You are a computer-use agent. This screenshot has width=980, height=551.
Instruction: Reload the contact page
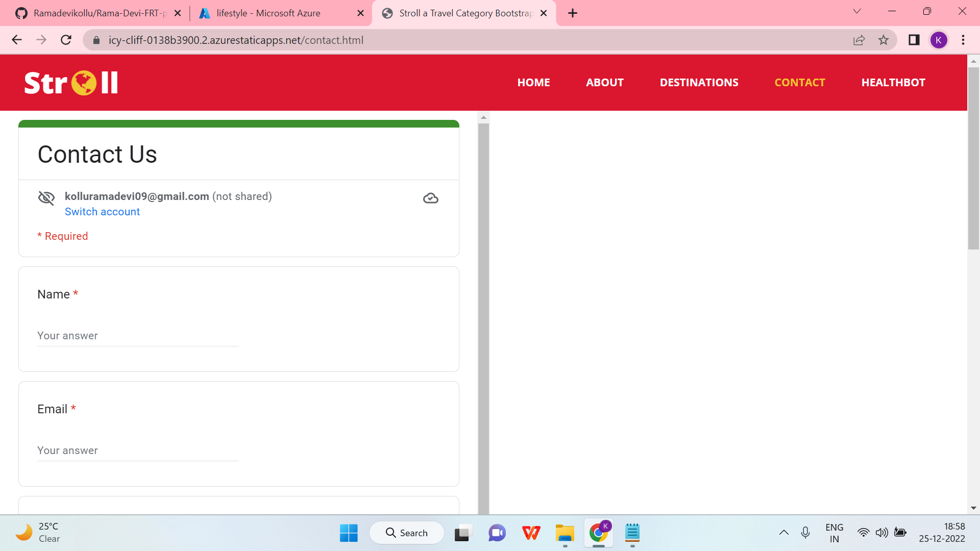click(66, 40)
